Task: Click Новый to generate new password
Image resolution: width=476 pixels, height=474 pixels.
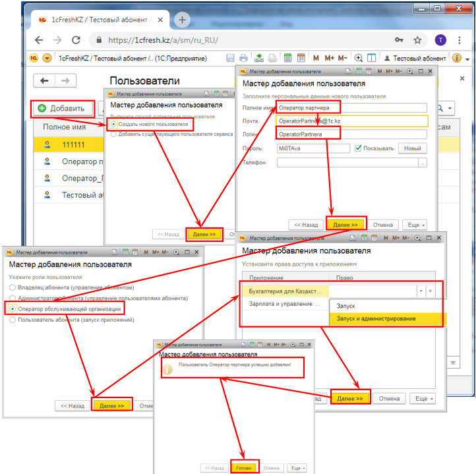Action: click(x=413, y=148)
